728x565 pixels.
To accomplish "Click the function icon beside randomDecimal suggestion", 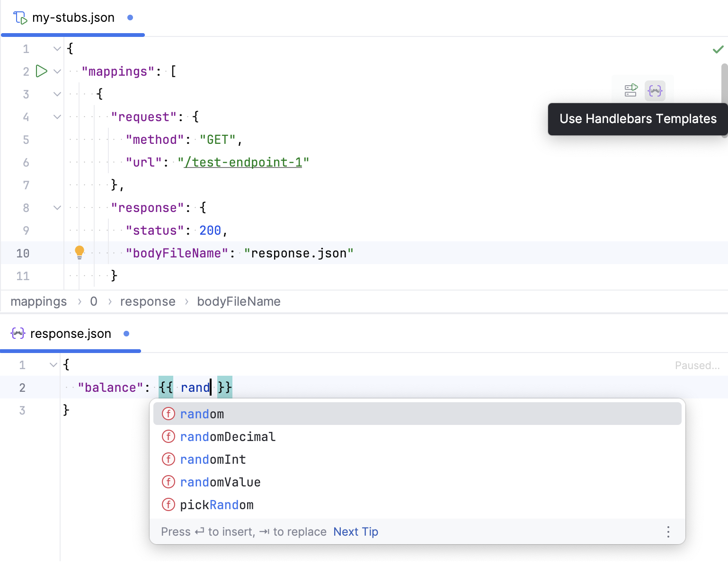I will 169,436.
